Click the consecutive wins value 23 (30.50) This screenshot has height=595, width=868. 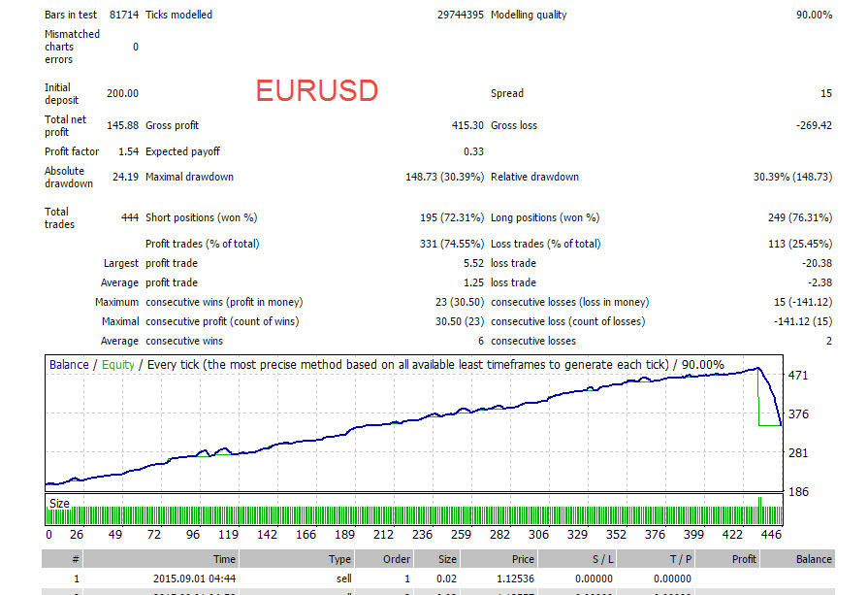point(460,303)
